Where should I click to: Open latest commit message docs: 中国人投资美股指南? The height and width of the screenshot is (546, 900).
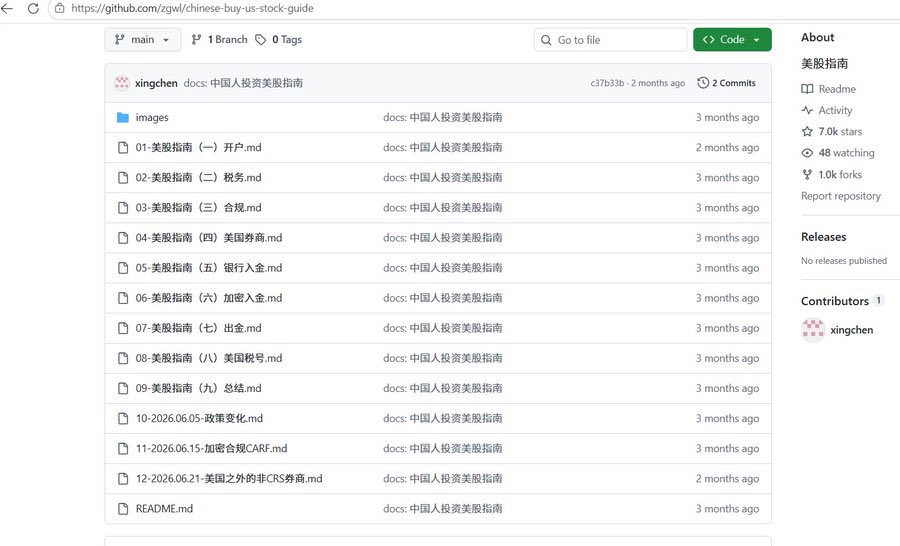(243, 83)
